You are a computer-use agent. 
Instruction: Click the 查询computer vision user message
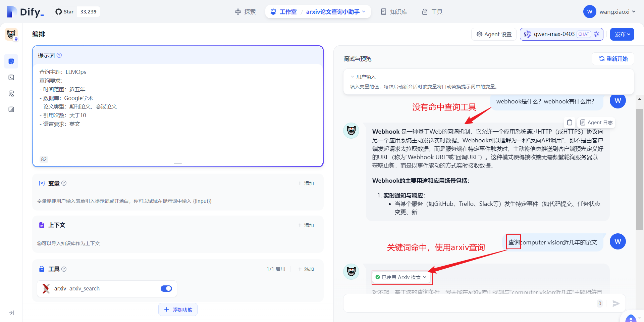click(553, 242)
